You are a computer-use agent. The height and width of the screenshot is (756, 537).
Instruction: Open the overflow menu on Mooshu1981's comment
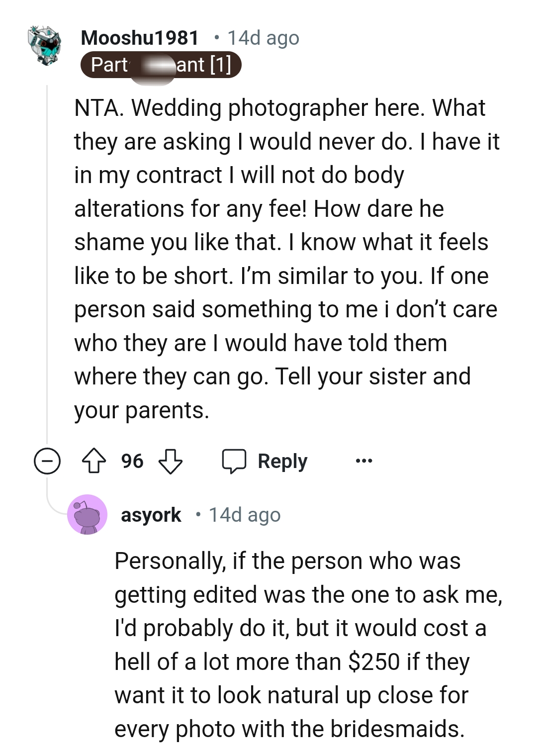point(363,461)
